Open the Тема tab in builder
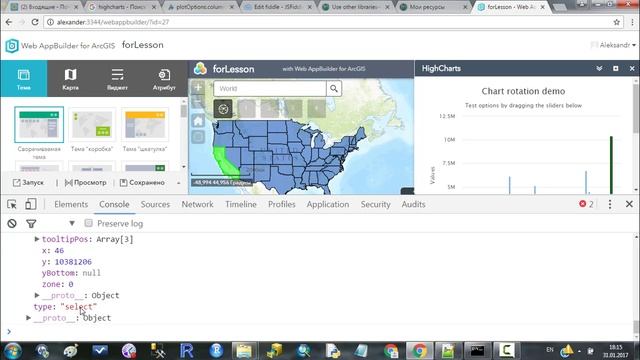 (x=24, y=78)
